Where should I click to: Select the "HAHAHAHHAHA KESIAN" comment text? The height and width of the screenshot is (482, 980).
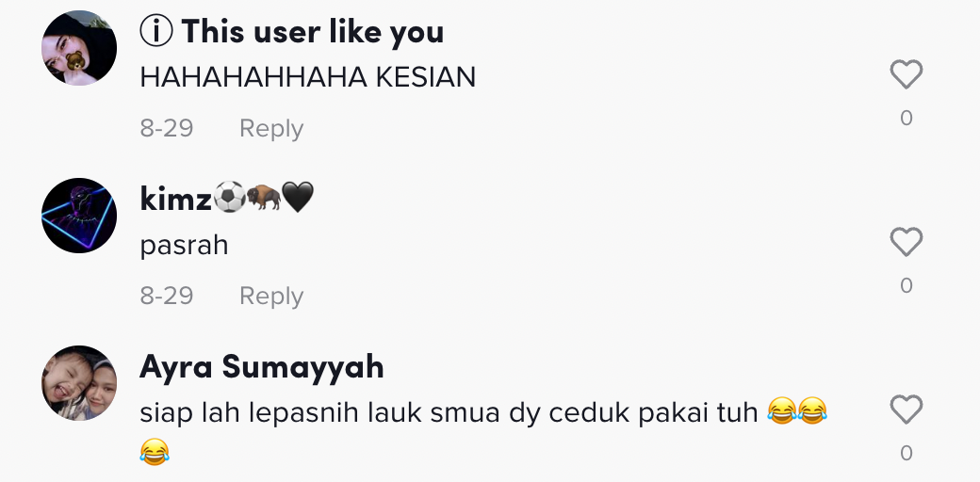click(x=307, y=77)
